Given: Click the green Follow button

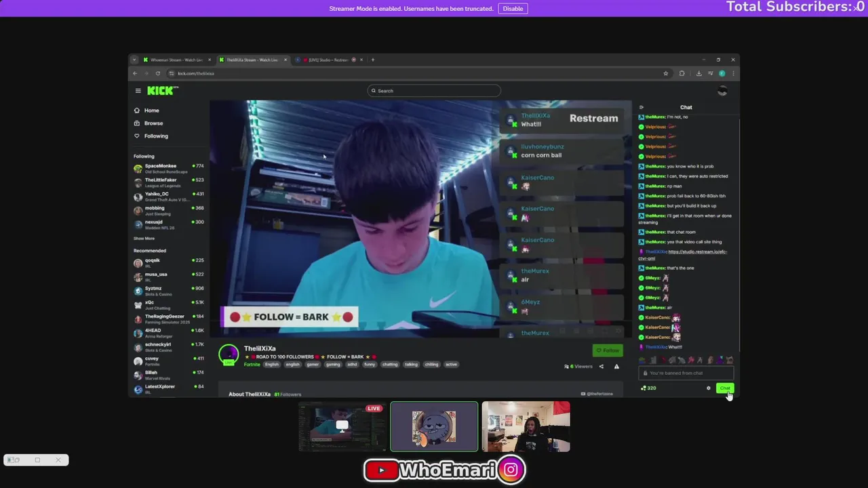Looking at the screenshot, I should [x=608, y=350].
